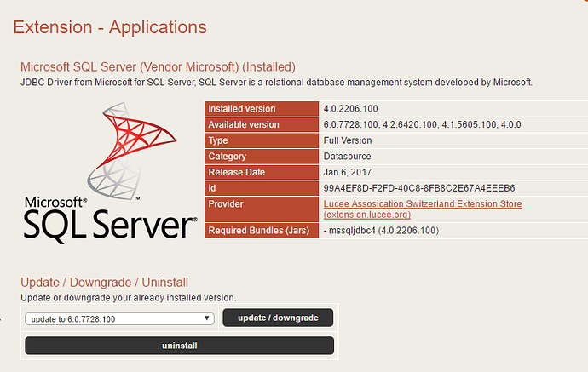Click the Microsoft SQL Server logo image

coord(110,173)
